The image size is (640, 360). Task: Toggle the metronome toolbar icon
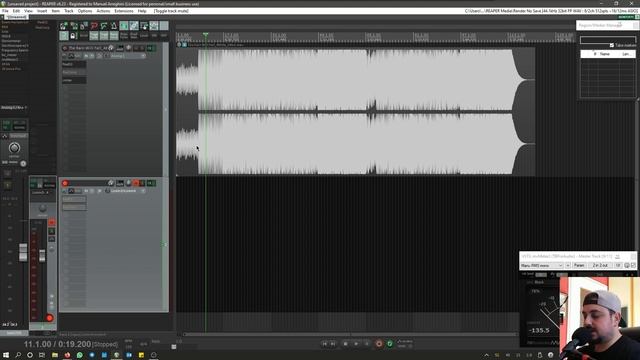point(114,26)
